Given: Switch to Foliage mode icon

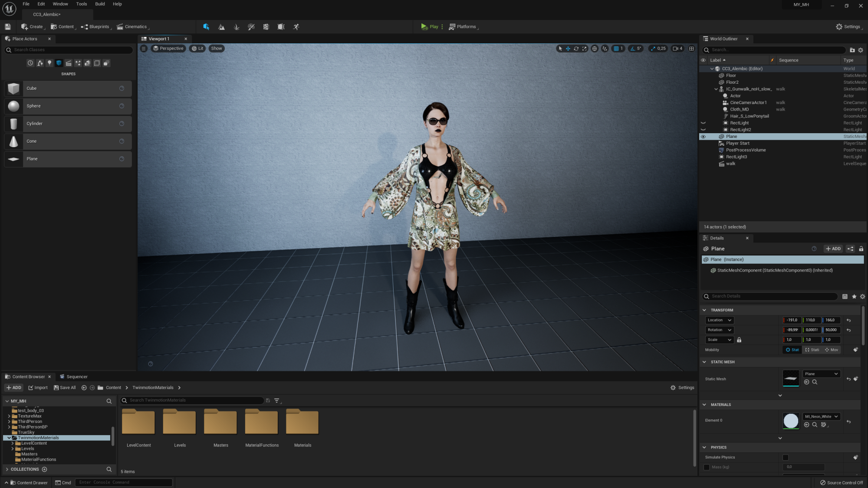Looking at the screenshot, I should tap(237, 27).
